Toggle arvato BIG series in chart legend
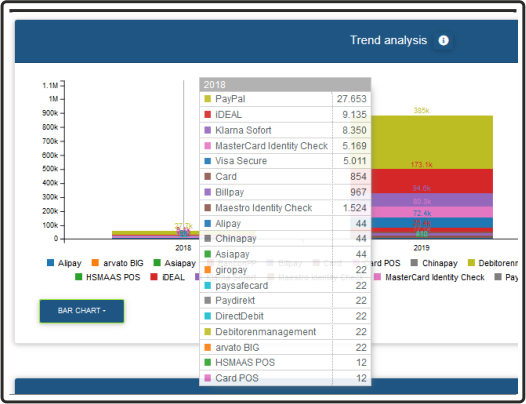Screen dimensions: 526x404 118,263
